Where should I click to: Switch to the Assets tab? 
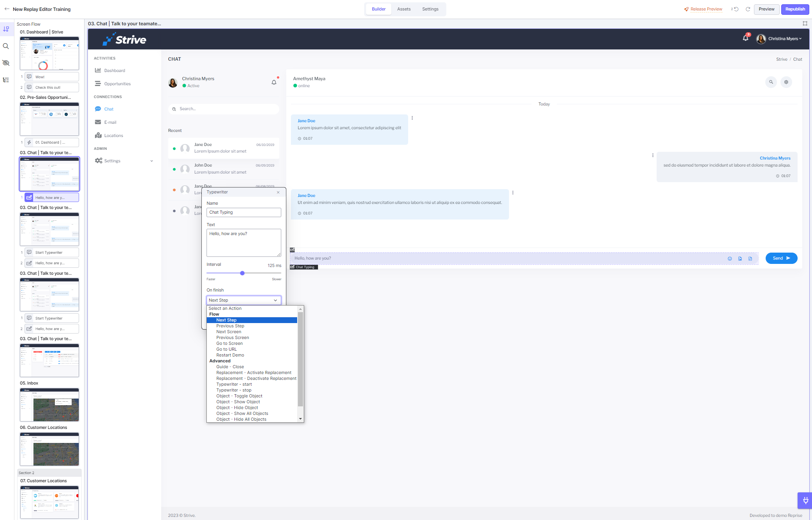coord(403,9)
